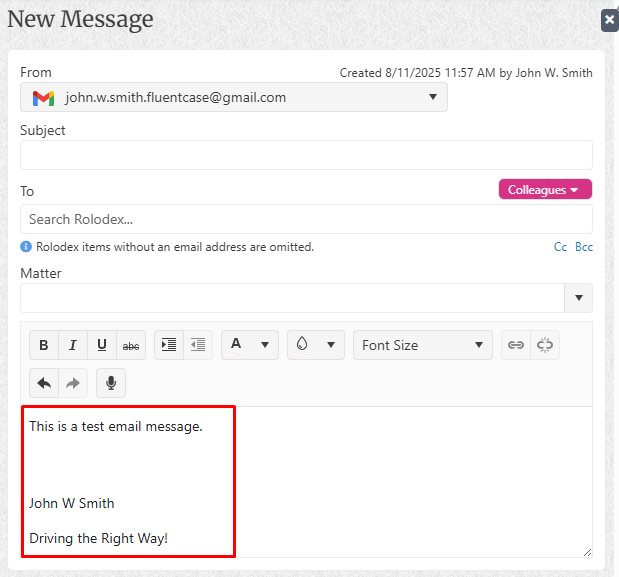Click the signature line 'John W Smith'

click(71, 504)
